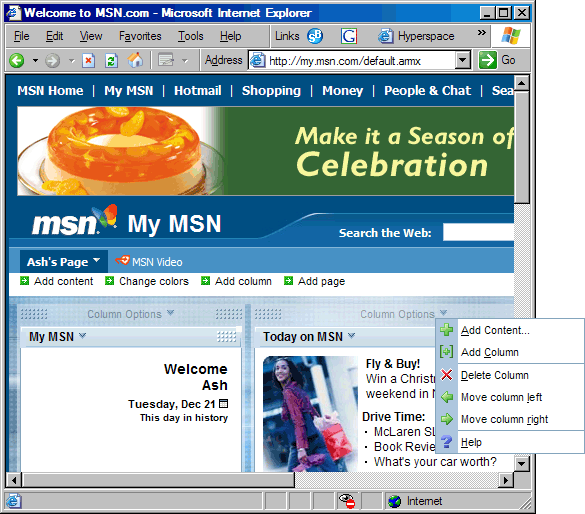585x514 pixels.
Task: Open the Edit menu
Action: (54, 36)
